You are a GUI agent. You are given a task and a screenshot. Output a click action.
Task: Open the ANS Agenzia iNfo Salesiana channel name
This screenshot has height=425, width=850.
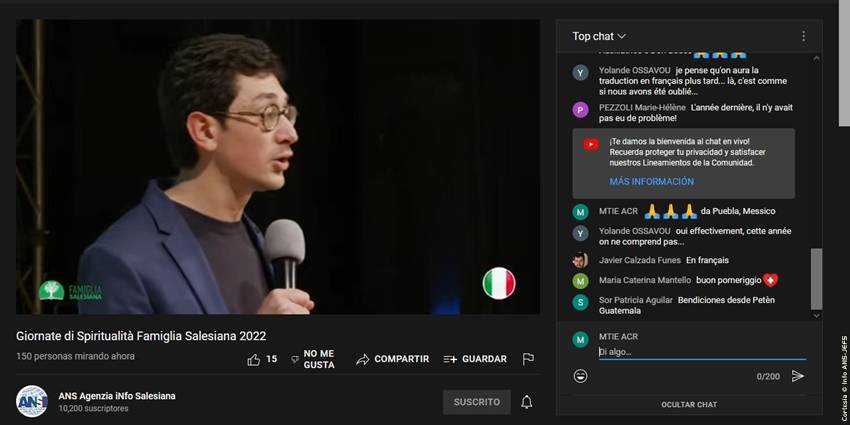click(117, 396)
